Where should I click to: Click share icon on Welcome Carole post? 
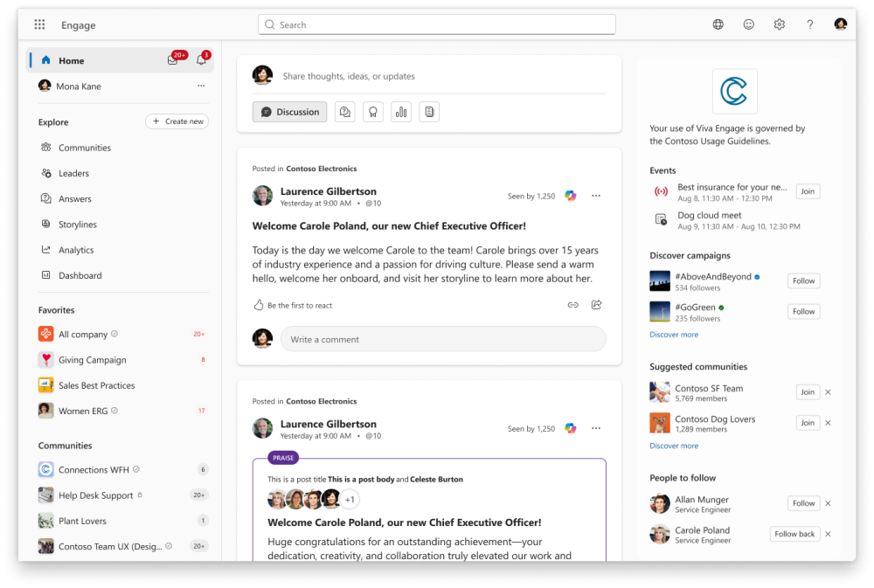click(x=596, y=305)
